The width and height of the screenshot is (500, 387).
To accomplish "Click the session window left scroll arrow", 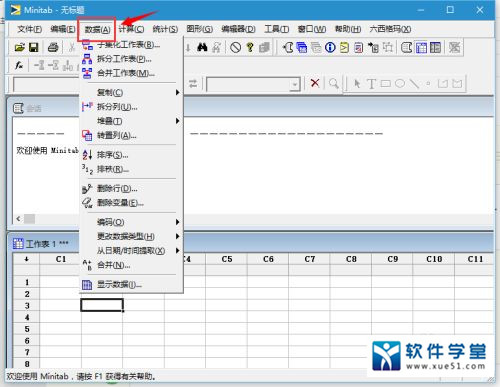I will (x=19, y=219).
